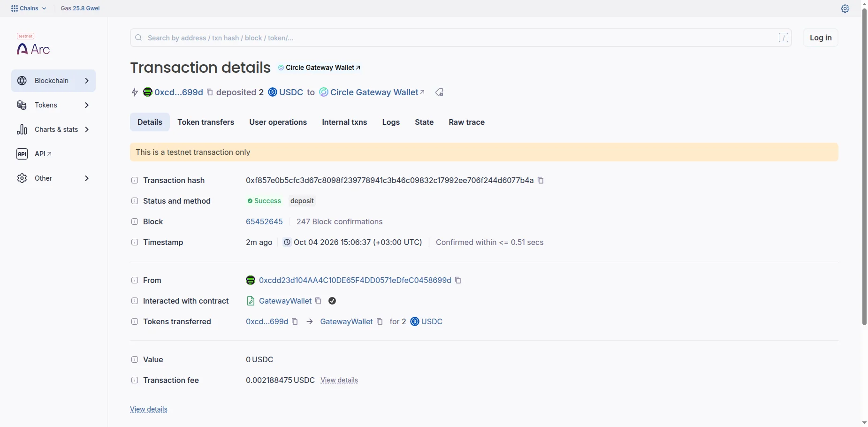Image resolution: width=868 pixels, height=427 pixels.
Task: Click info icon beside Status and method
Action: tap(135, 201)
